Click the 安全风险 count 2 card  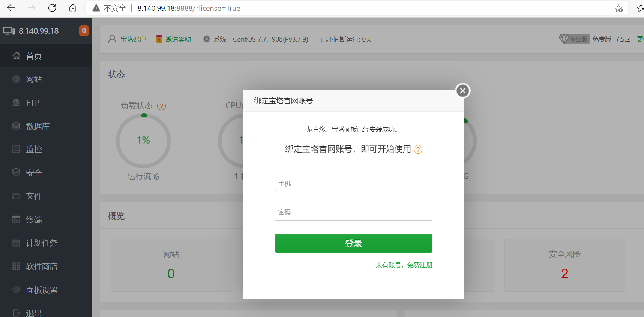(x=564, y=265)
